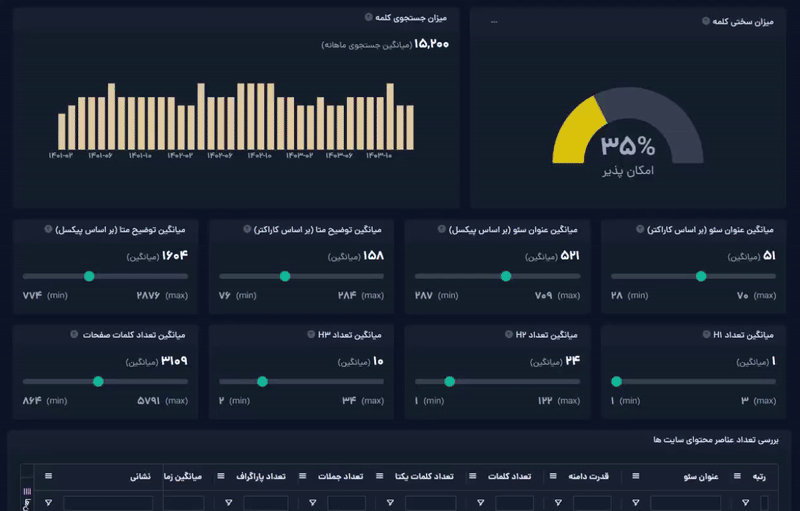Click info icon beside میزان جستجوی کلمه
This screenshot has width=800, height=511.
tap(369, 18)
